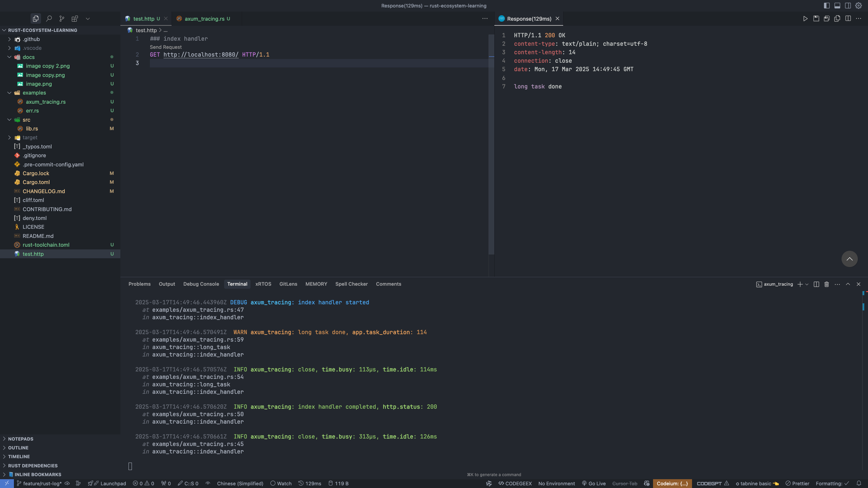Add new terminal with plus icon
This screenshot has height=488, width=868.
coord(800,284)
